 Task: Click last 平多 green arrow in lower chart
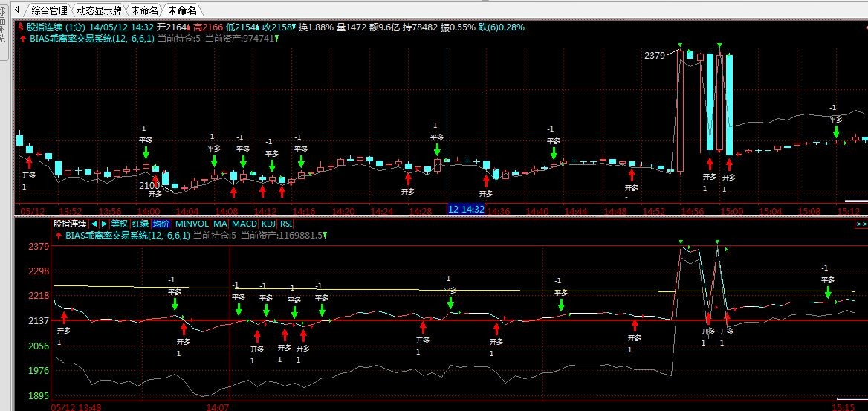point(828,292)
